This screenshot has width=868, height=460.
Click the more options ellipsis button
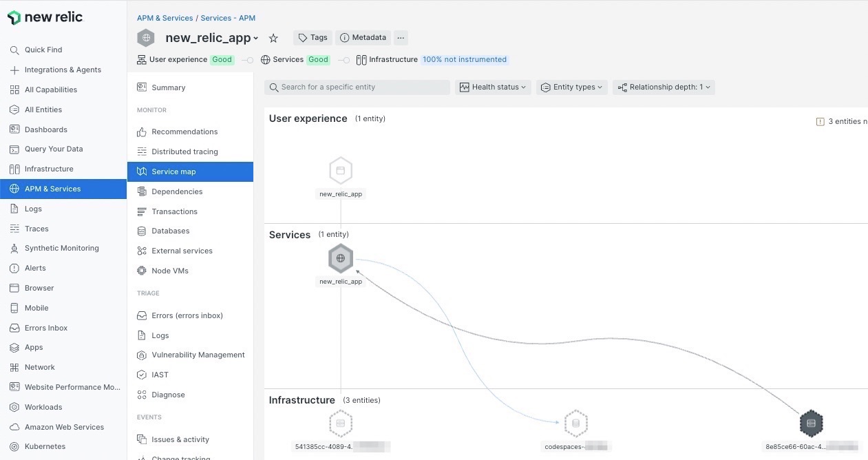click(x=401, y=38)
